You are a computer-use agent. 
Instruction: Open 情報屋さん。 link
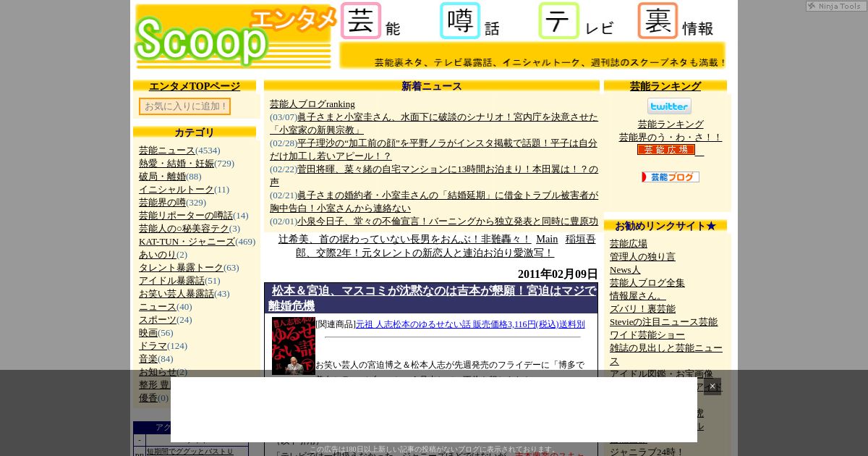638,296
